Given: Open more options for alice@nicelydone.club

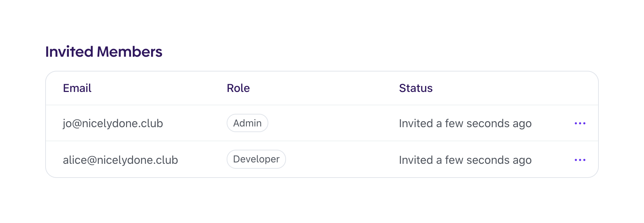Looking at the screenshot, I should (x=580, y=160).
